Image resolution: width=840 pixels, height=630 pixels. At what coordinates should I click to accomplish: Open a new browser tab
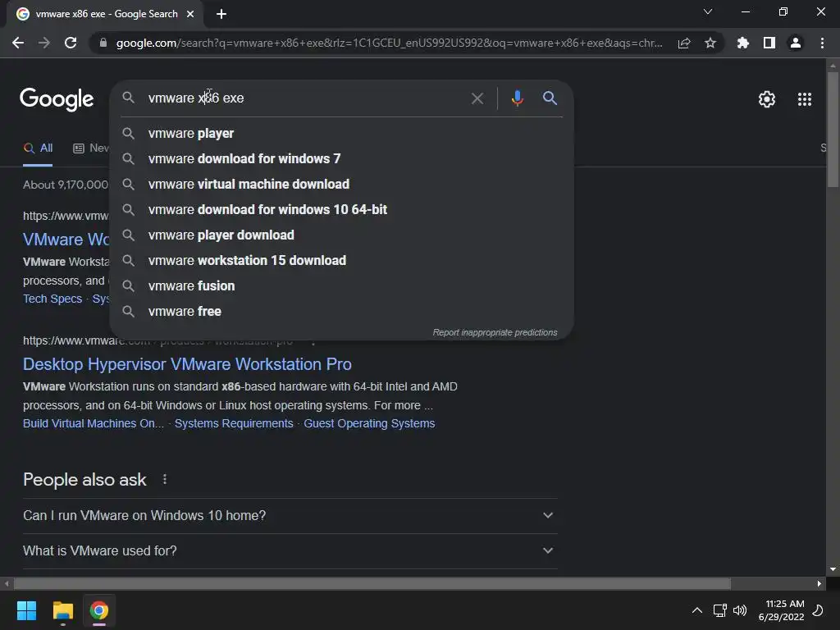221,14
